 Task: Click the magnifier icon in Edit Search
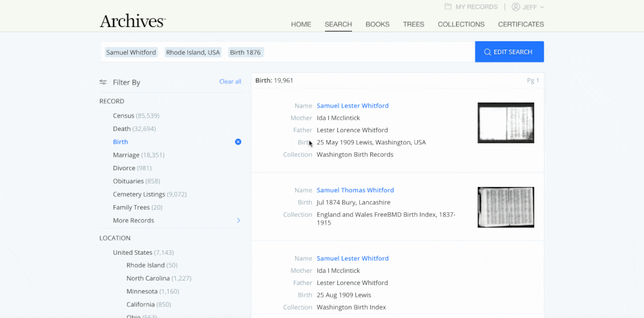pyautogui.click(x=488, y=52)
